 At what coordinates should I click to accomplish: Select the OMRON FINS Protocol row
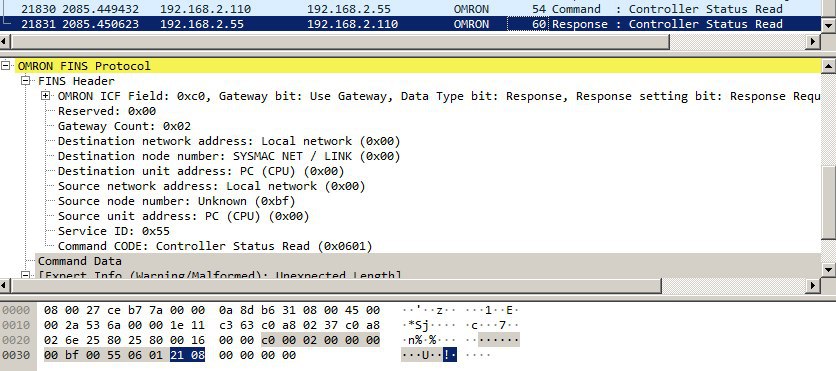pyautogui.click(x=419, y=66)
